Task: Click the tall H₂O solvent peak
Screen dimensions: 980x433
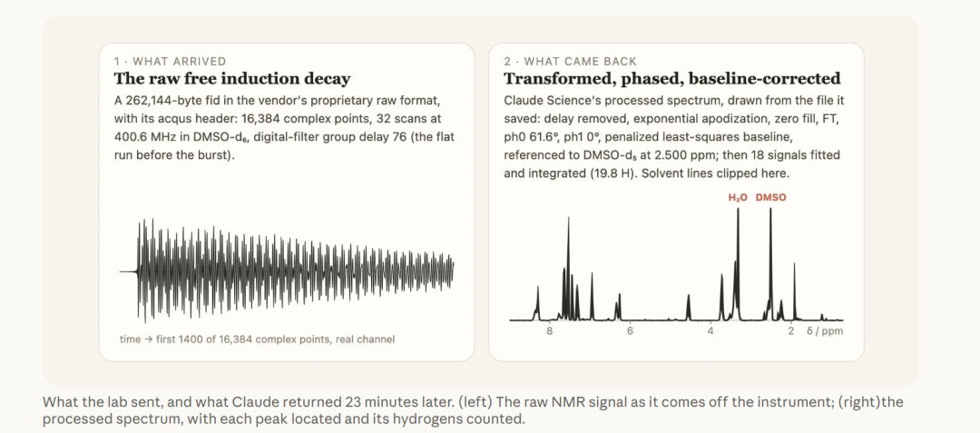Action: tap(738, 262)
